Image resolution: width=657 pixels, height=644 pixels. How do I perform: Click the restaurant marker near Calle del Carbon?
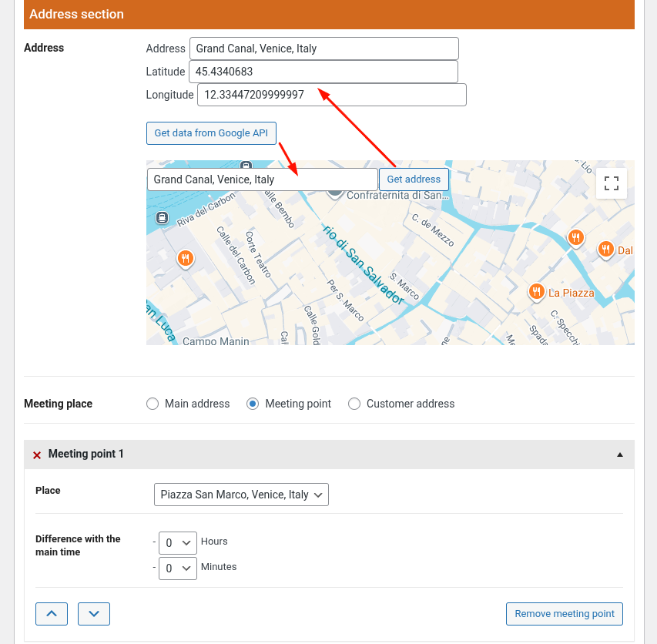185,259
